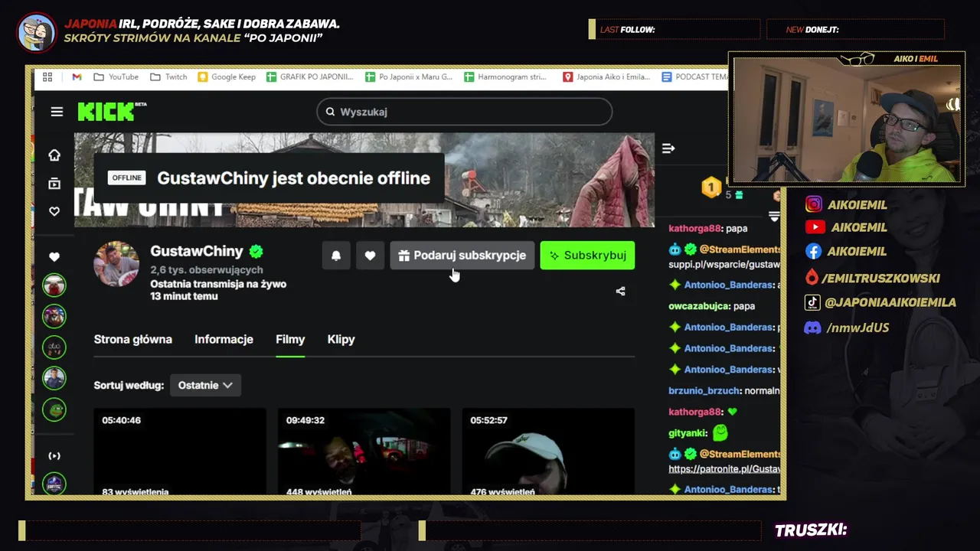Open the PODCAST TEM bookmark
The height and width of the screenshot is (551, 980).
pos(695,77)
